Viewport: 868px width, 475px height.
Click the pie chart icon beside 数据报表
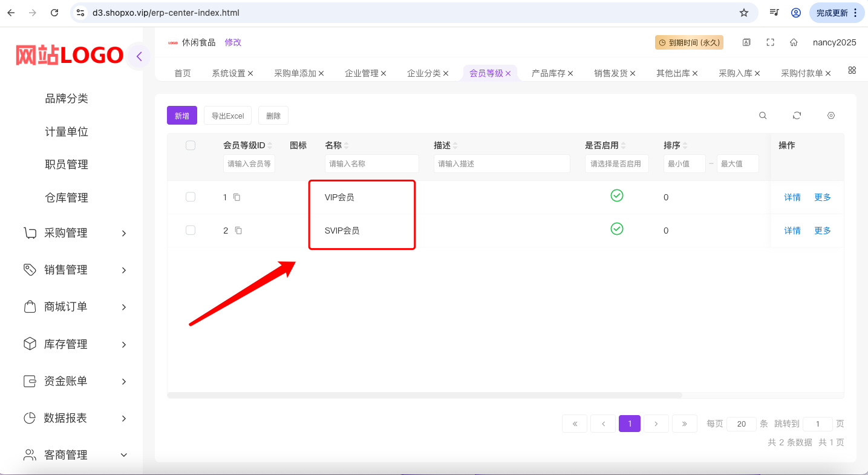pos(30,418)
